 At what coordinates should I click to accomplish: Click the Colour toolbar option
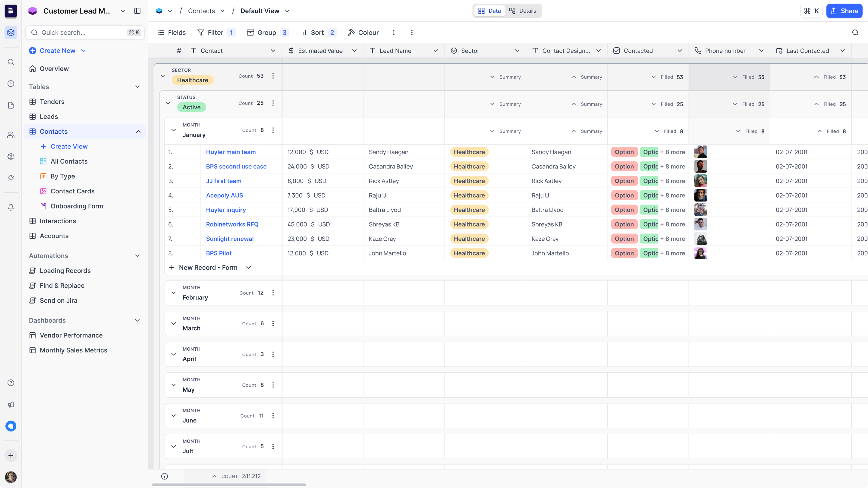pyautogui.click(x=363, y=32)
